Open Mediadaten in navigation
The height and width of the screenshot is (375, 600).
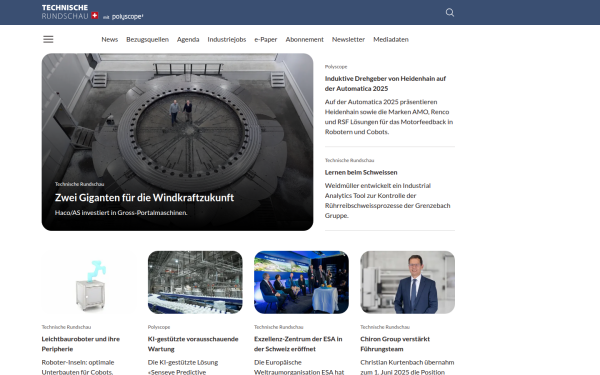[x=391, y=39]
